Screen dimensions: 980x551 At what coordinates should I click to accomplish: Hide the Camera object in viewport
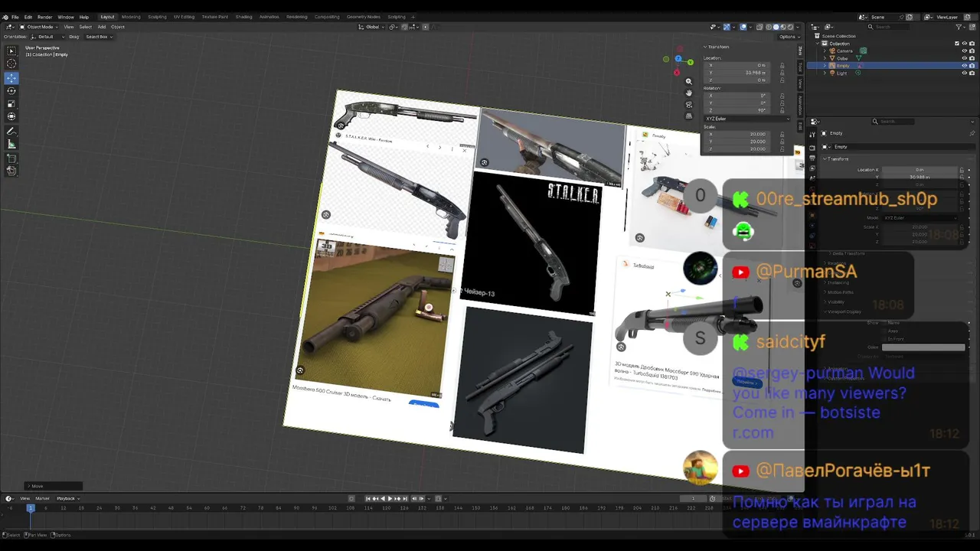pyautogui.click(x=964, y=51)
